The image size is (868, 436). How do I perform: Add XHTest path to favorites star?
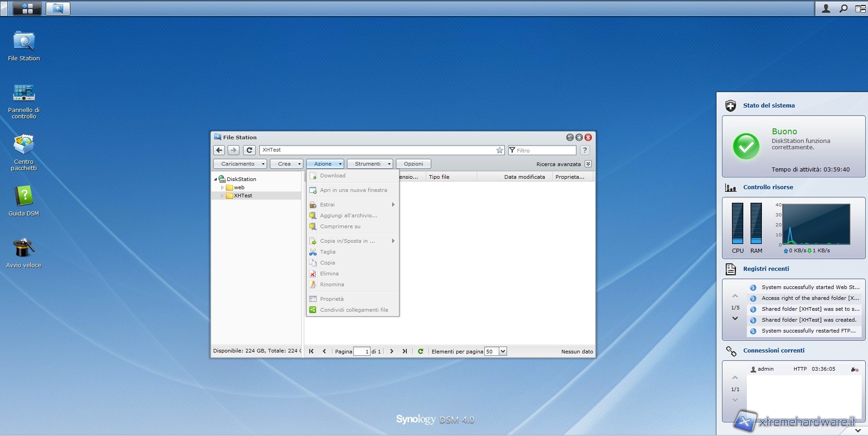pos(499,150)
